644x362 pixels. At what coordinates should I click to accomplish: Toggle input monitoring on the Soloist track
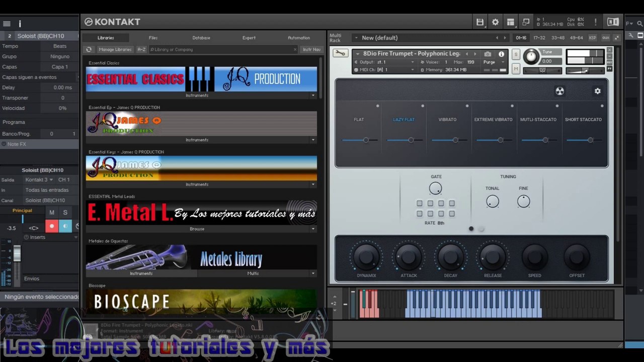[x=65, y=226]
